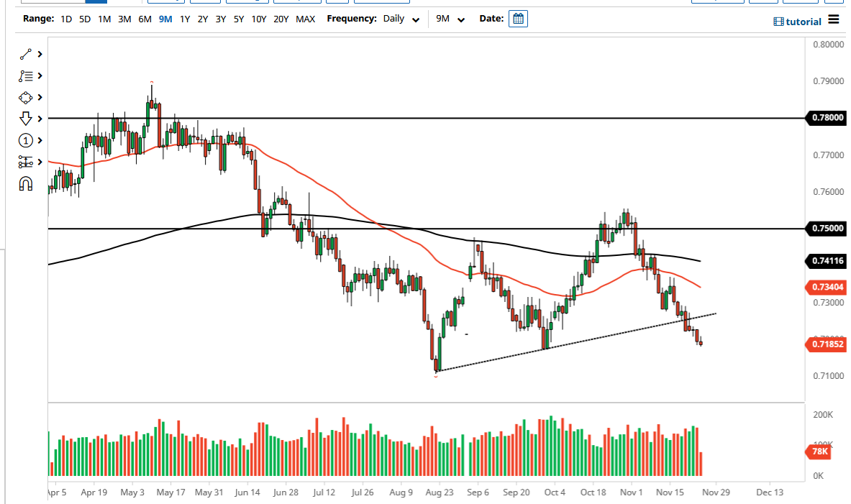The height and width of the screenshot is (504, 851).
Task: Open the calendar date picker
Action: pos(519,18)
